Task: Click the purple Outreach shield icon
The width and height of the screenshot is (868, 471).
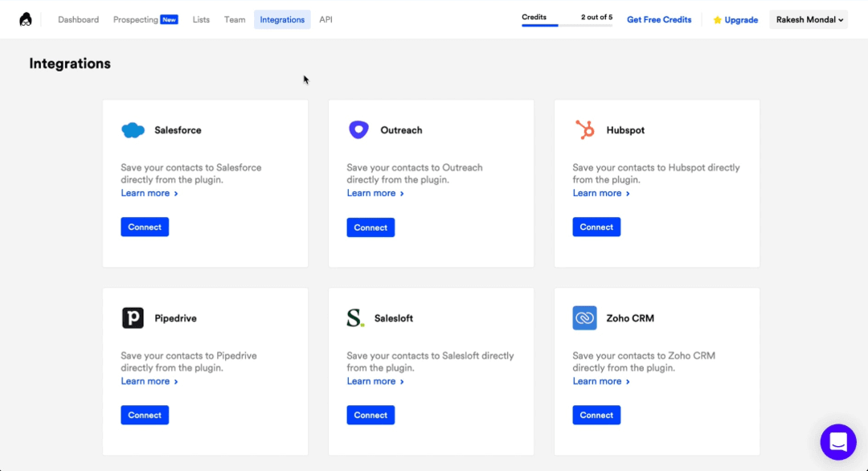Action: point(358,129)
